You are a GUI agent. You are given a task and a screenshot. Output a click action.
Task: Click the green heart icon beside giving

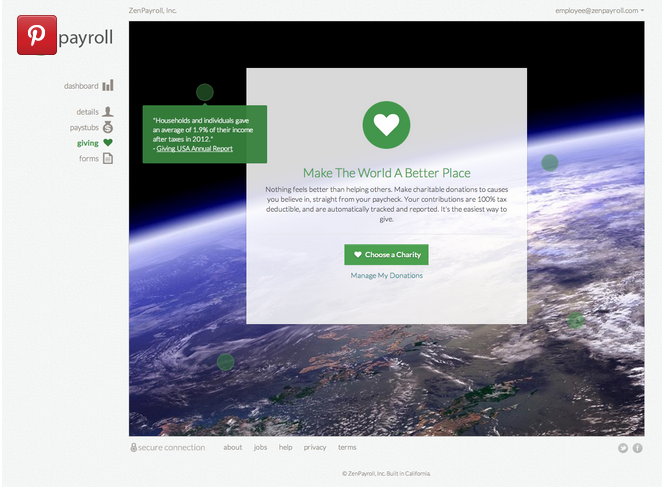point(108,143)
